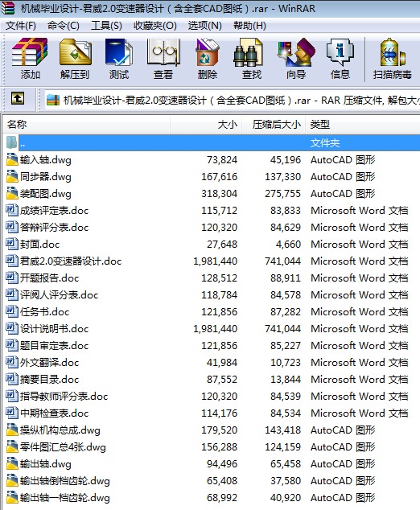
Task: Click the packed size 65,458 of 输出轴.dwg
Action: [x=286, y=464]
